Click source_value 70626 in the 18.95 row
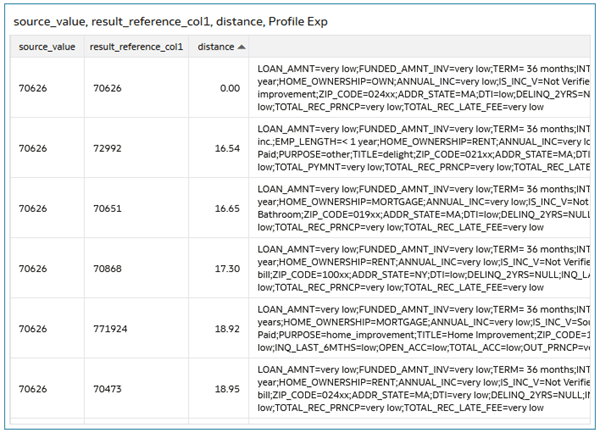This screenshot has height=433, width=600. [33, 389]
